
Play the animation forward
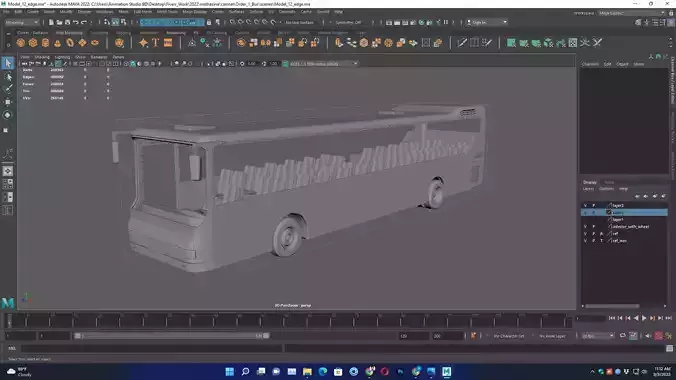[x=644, y=318]
